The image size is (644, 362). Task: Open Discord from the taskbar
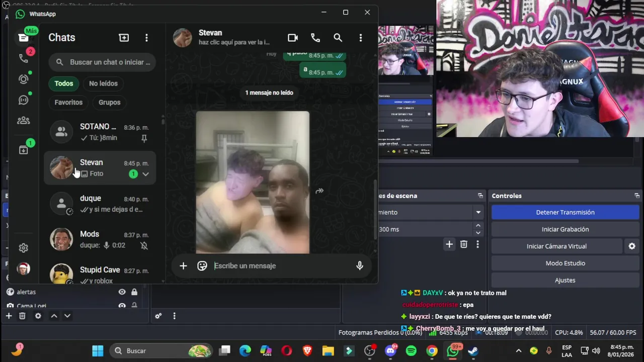pyautogui.click(x=390, y=351)
